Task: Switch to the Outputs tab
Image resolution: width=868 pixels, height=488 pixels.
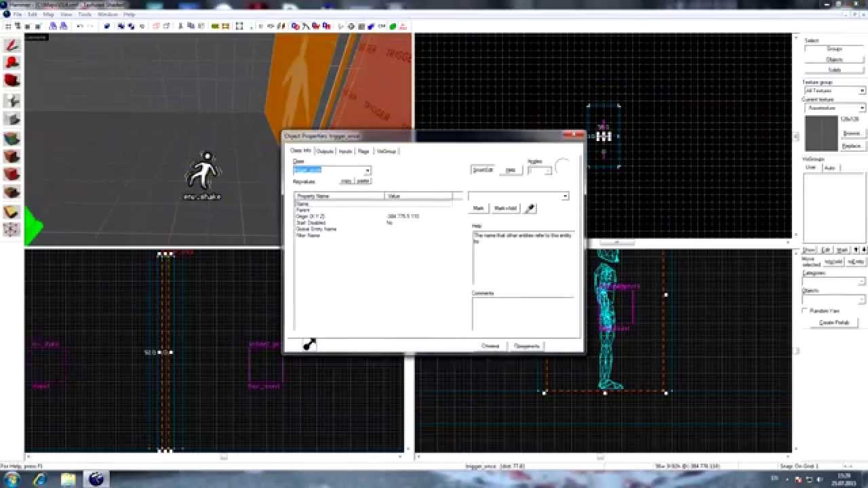Action: click(x=325, y=151)
